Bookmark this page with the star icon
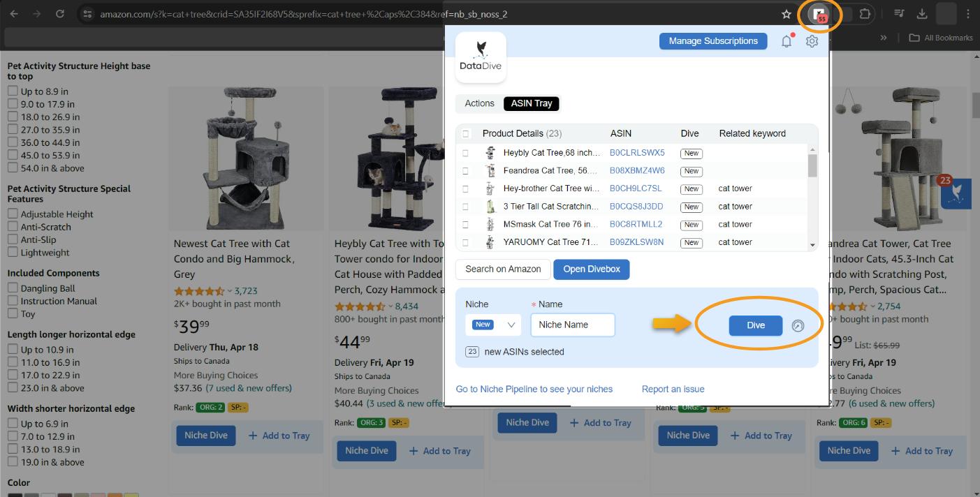Viewport: 980px width, 497px height. click(787, 14)
